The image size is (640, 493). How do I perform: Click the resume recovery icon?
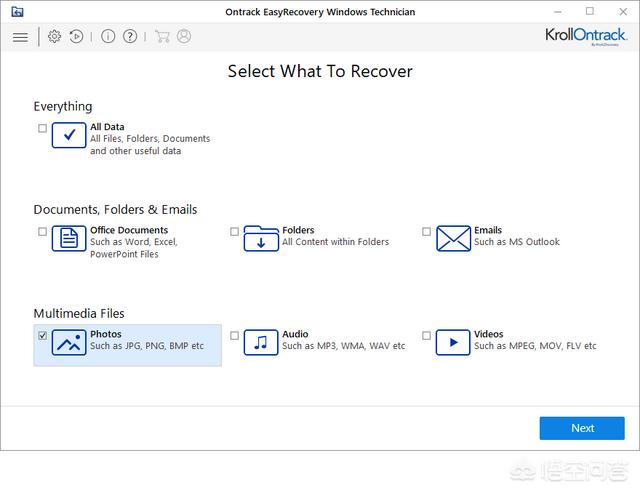[x=76, y=37]
